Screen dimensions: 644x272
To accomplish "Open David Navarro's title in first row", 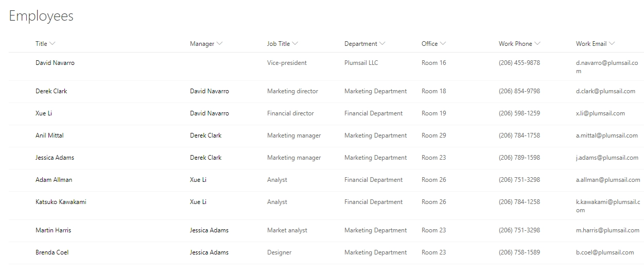I will [x=55, y=63].
